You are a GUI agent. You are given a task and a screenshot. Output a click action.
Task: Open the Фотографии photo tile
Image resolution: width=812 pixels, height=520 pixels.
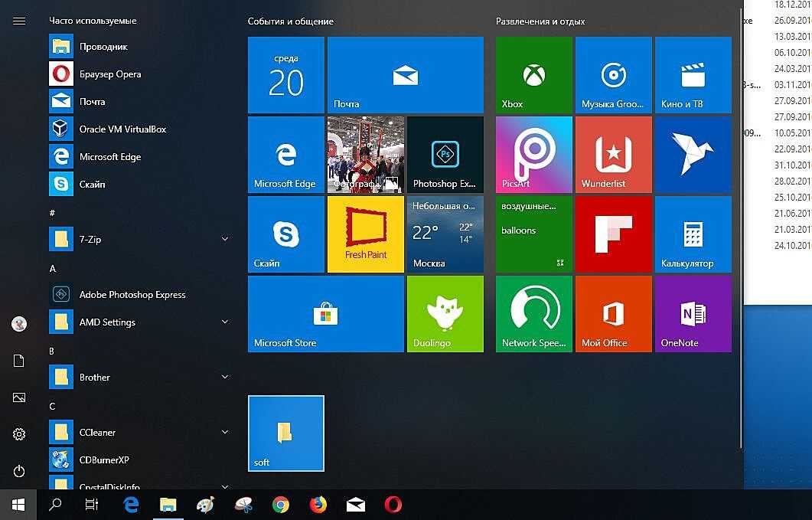pyautogui.click(x=366, y=155)
